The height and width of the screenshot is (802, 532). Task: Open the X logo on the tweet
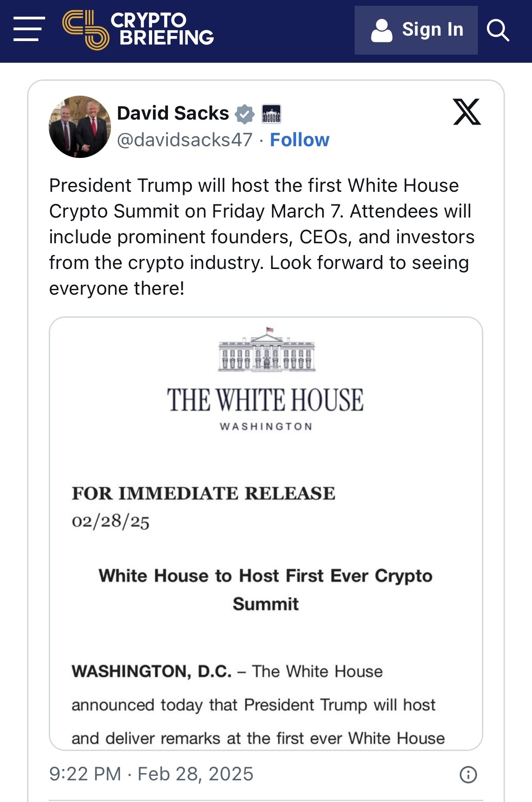[467, 112]
